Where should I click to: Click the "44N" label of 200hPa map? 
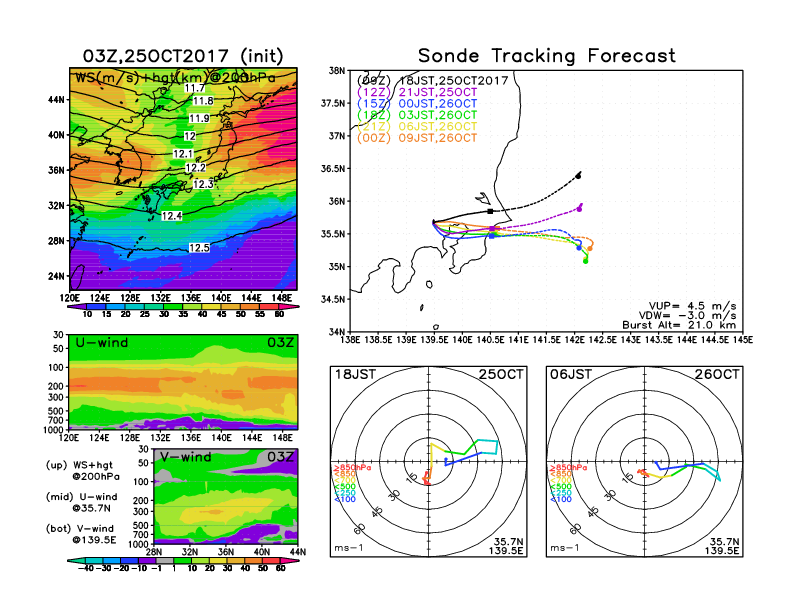pos(56,100)
